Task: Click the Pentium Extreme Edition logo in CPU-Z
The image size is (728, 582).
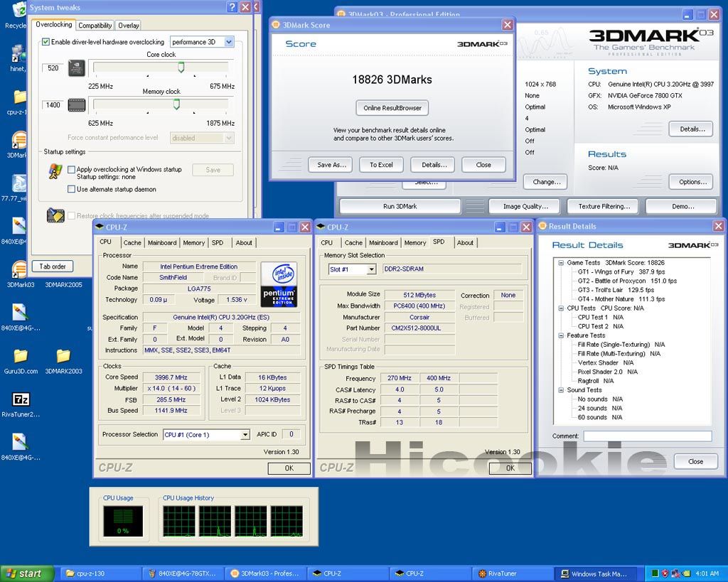Action: click(279, 284)
